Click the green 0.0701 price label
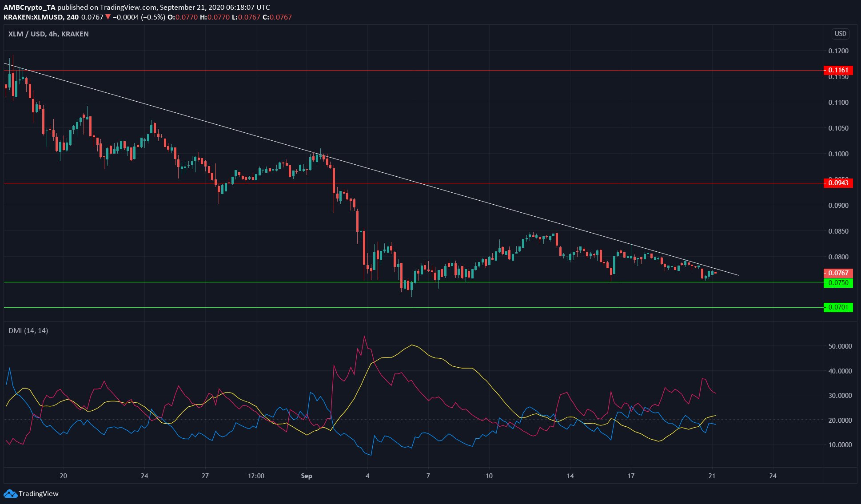This screenshot has height=504, width=861. click(838, 307)
